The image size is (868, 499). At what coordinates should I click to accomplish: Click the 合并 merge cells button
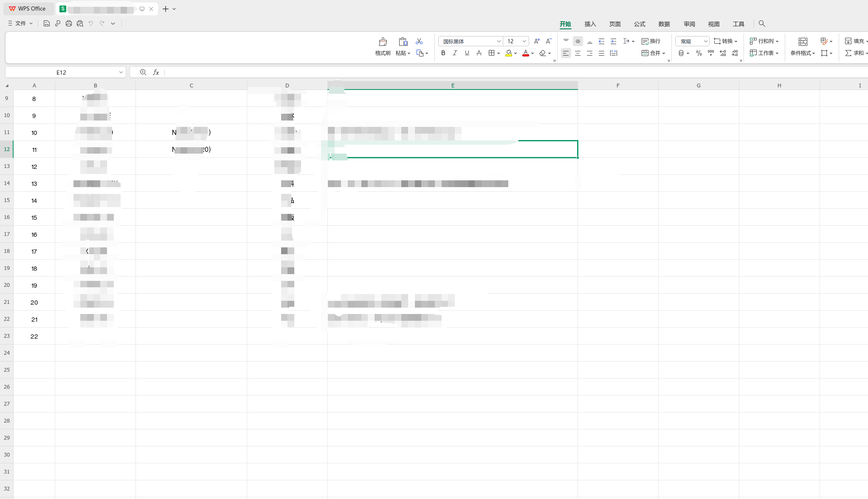click(x=653, y=53)
